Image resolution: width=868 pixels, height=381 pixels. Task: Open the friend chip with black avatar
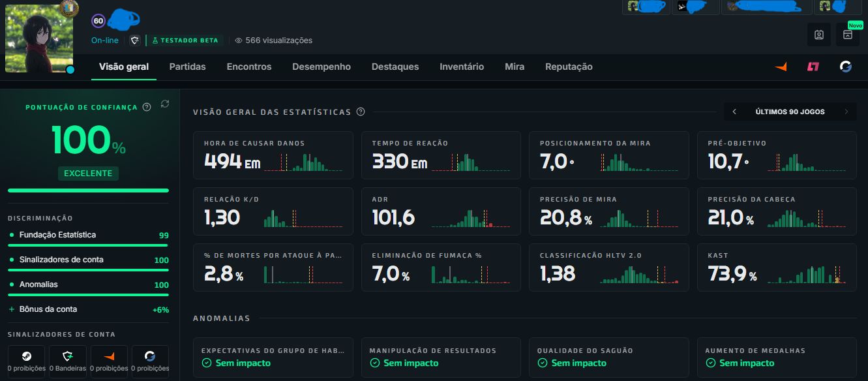click(x=695, y=7)
